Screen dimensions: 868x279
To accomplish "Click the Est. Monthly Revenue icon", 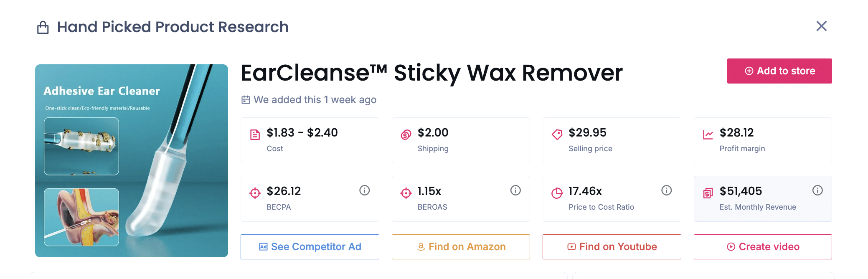I will (x=708, y=193).
